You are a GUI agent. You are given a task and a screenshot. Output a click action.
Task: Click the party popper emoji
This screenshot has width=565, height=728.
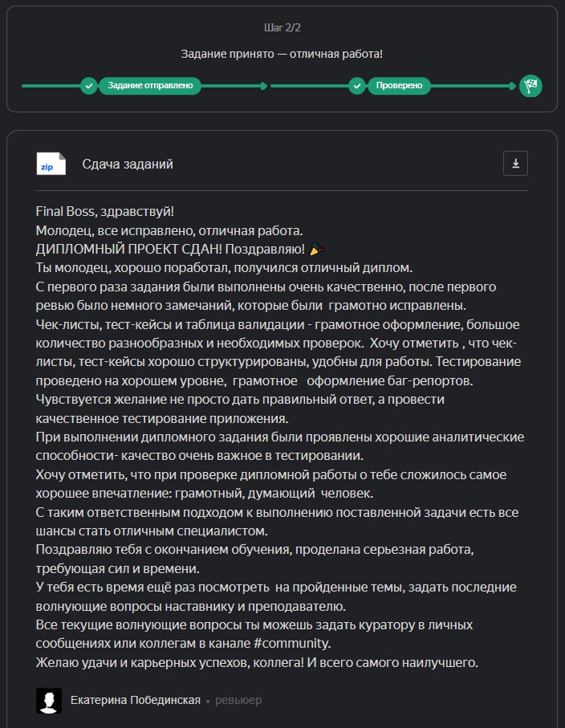click(x=315, y=249)
